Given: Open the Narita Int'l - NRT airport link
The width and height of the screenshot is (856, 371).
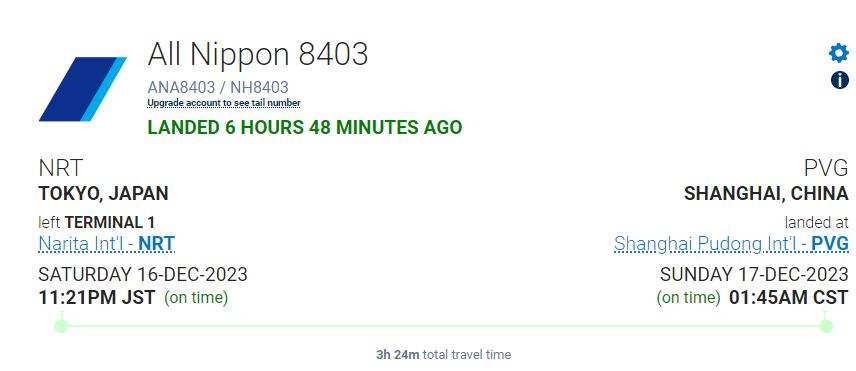Looking at the screenshot, I should [106, 243].
